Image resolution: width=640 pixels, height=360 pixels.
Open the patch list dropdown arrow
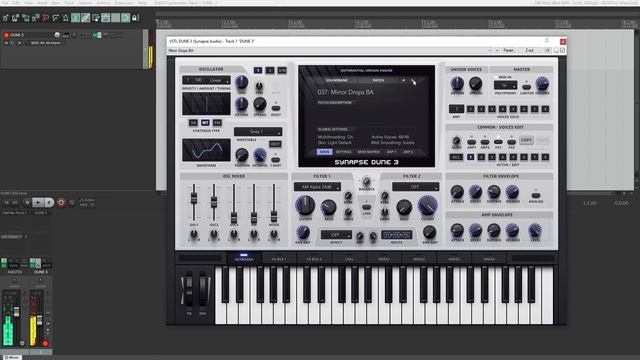pos(403,80)
